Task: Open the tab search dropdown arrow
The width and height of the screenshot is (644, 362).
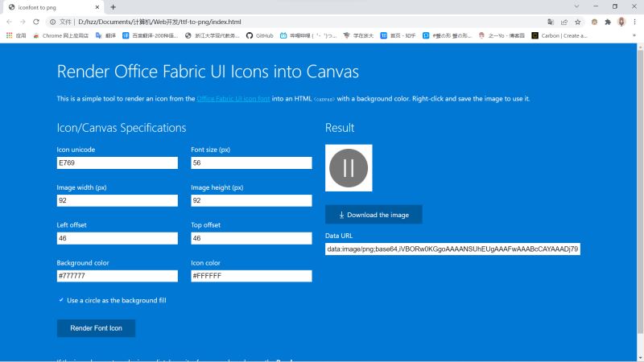Action: point(576,6)
